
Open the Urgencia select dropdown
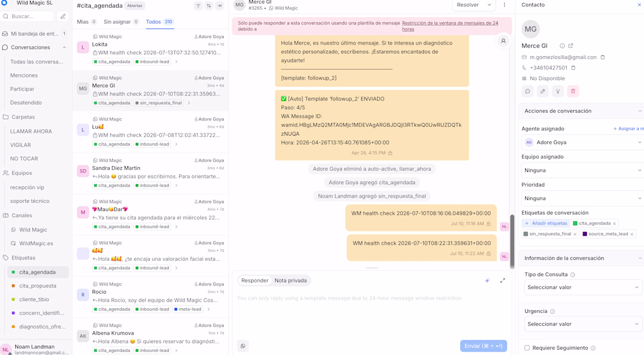(x=583, y=324)
